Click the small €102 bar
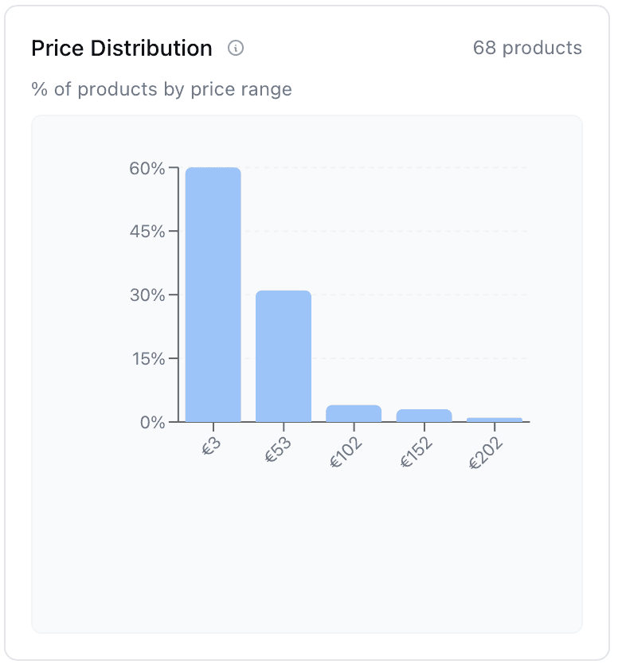Screen dimensions: 618x672 [x=354, y=413]
